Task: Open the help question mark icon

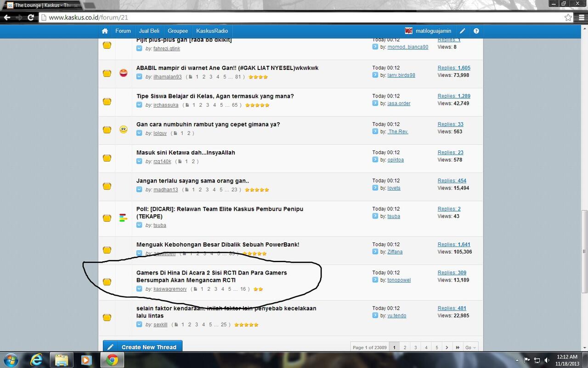Action: coord(476,31)
